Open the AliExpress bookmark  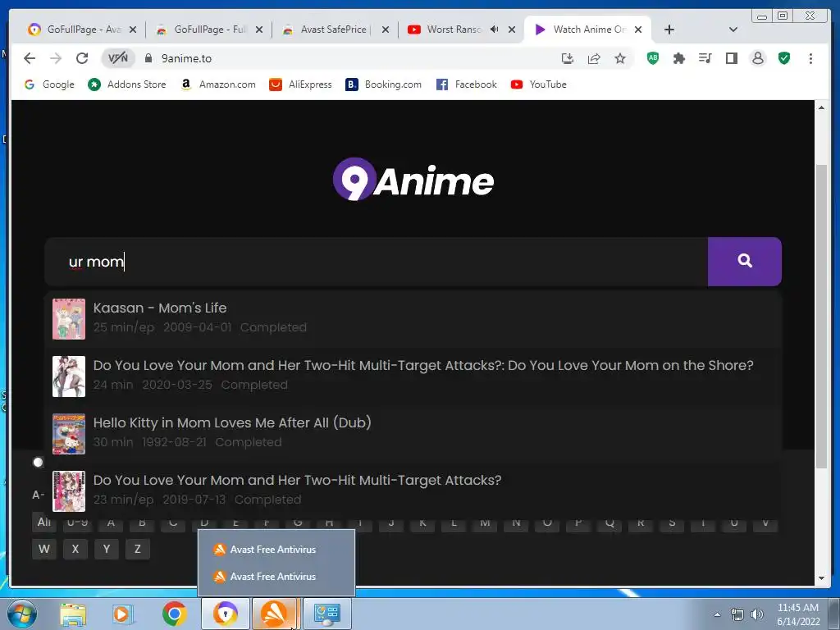pyautogui.click(x=300, y=84)
